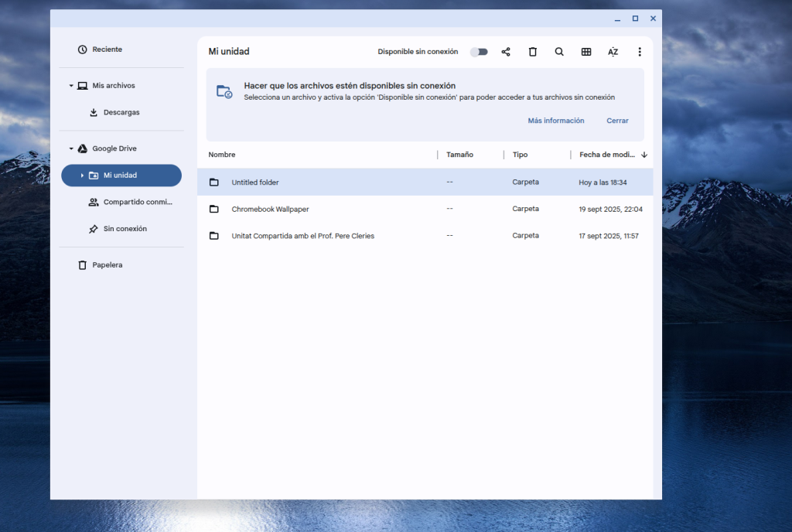Open Reciente in the sidebar
Screen dimensions: 792x532
[107, 49]
